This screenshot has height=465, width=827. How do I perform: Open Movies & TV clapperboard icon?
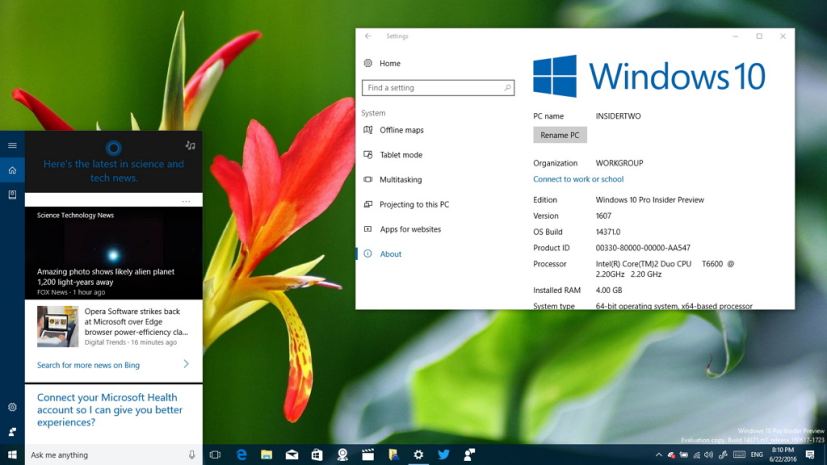coord(368,454)
